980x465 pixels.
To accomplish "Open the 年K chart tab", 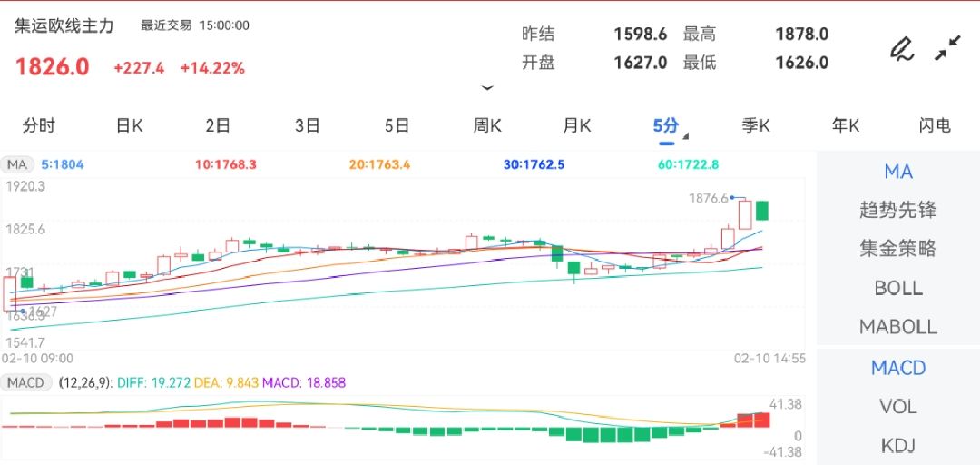I will [846, 126].
